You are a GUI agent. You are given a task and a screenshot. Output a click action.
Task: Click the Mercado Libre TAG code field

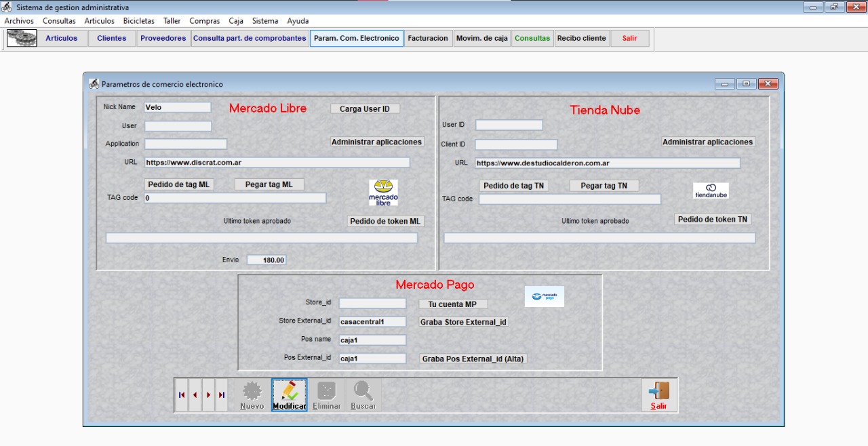click(x=235, y=198)
